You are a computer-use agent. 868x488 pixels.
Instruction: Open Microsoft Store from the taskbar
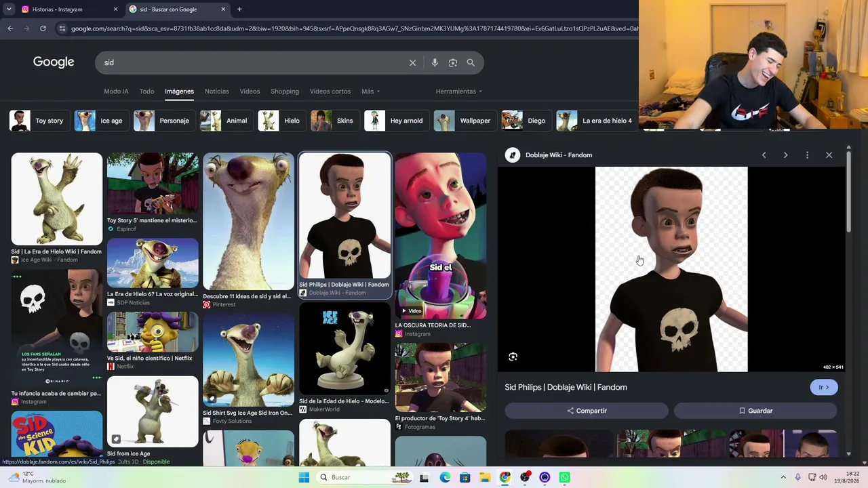465,477
